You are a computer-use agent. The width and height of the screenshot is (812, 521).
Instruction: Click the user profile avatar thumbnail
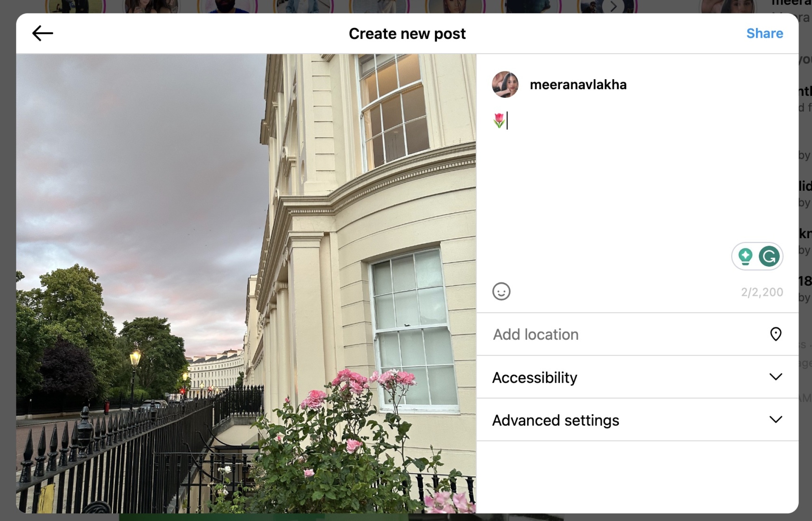point(506,84)
